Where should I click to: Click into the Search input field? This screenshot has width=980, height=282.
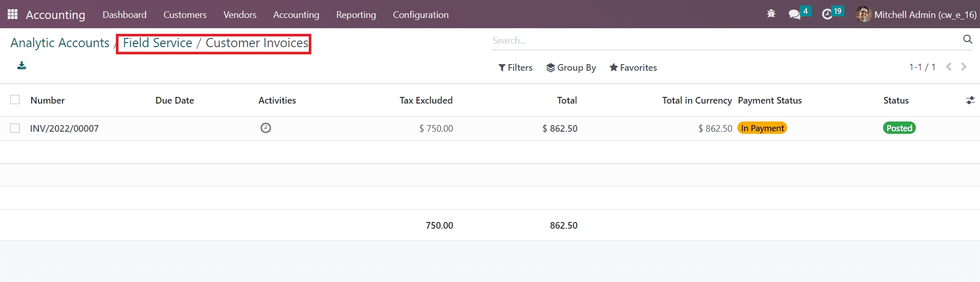723,41
